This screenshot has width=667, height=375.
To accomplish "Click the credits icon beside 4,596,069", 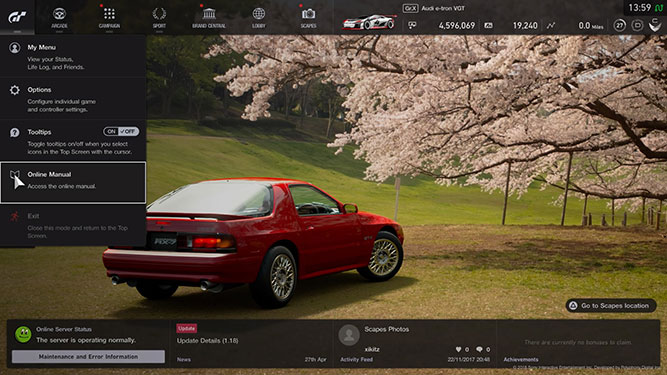I will click(x=412, y=26).
